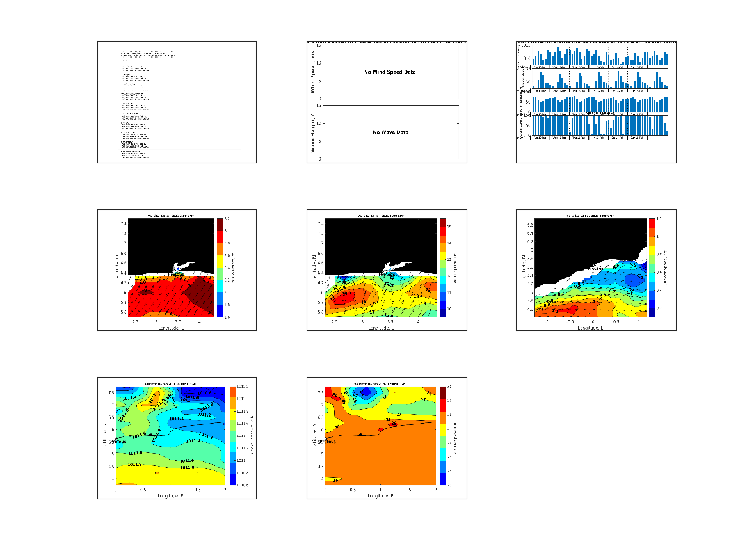Click the Proteus marker on air temperature map
747x560 pixels.
pos(328,441)
